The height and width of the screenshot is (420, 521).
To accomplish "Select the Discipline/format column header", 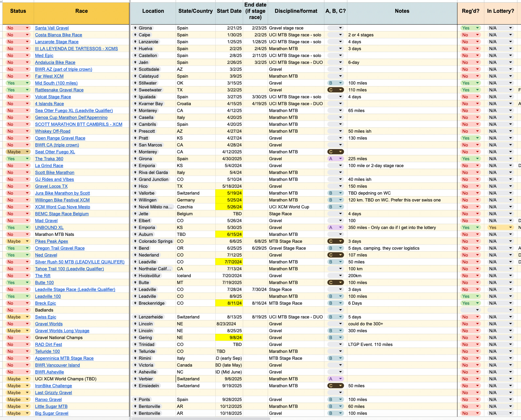I will 296,13.
